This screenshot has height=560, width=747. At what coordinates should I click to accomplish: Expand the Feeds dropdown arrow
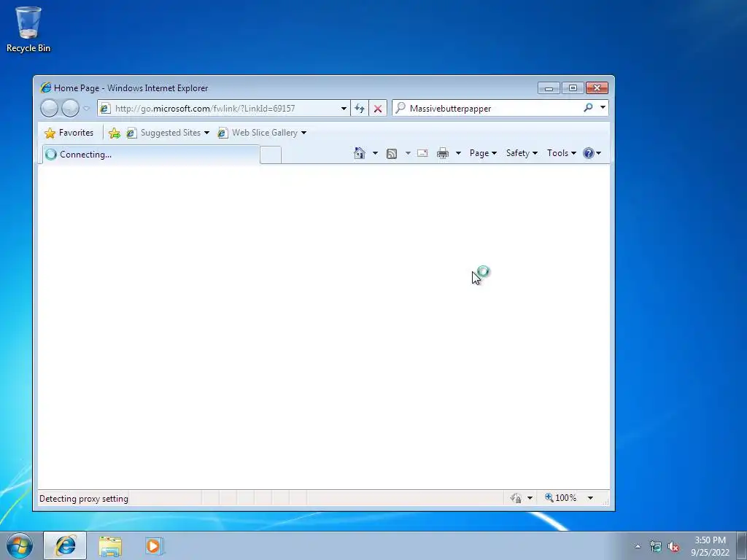tap(408, 153)
